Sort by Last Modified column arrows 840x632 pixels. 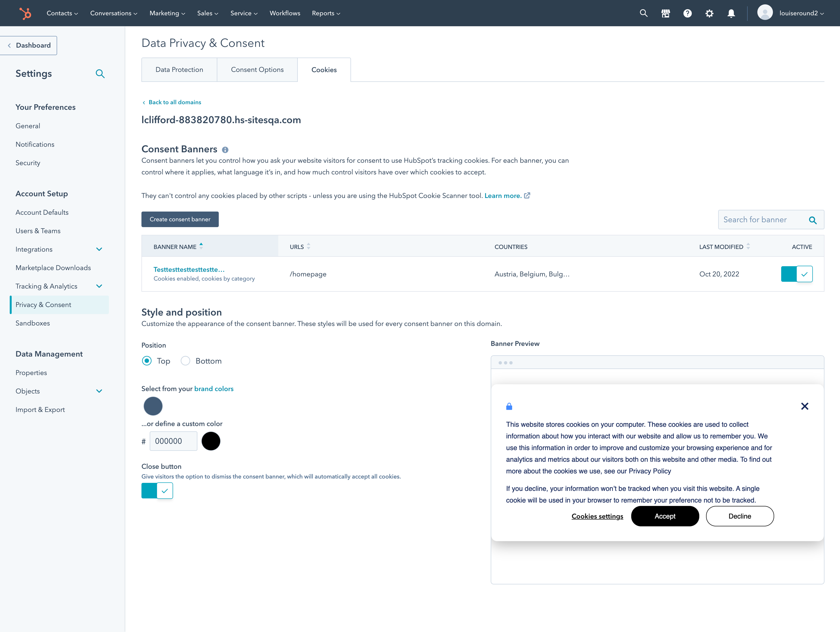click(748, 246)
